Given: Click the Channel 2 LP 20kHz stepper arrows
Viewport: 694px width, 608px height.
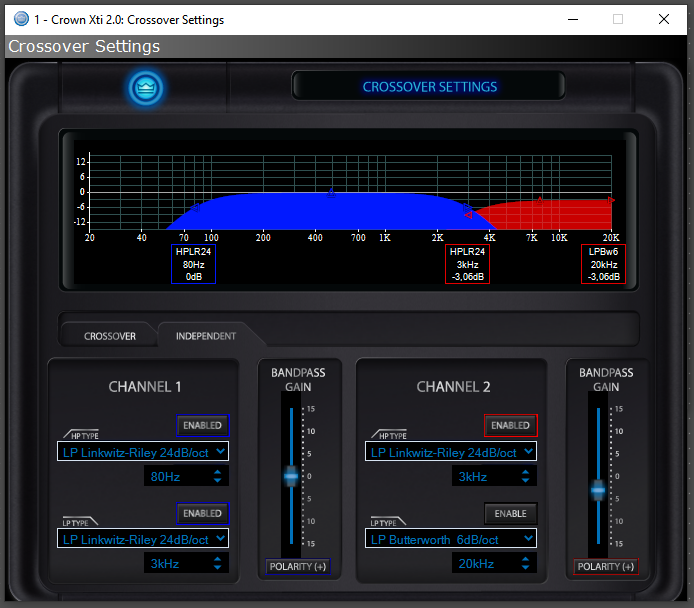Looking at the screenshot, I should [x=526, y=564].
